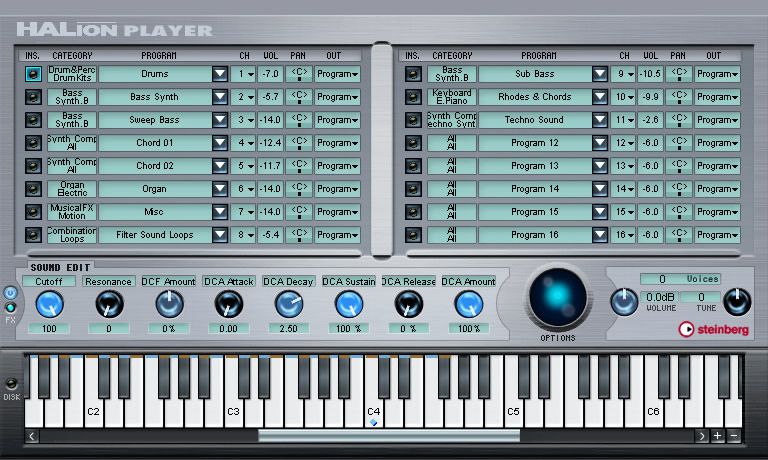This screenshot has width=768, height=460.
Task: Select the instrument slot button for Organ
Action: point(33,189)
